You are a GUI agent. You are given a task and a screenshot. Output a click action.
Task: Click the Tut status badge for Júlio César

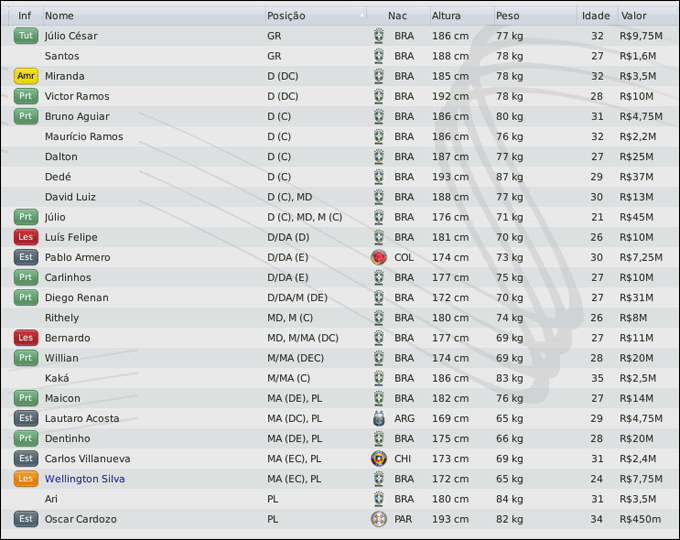pyautogui.click(x=26, y=36)
